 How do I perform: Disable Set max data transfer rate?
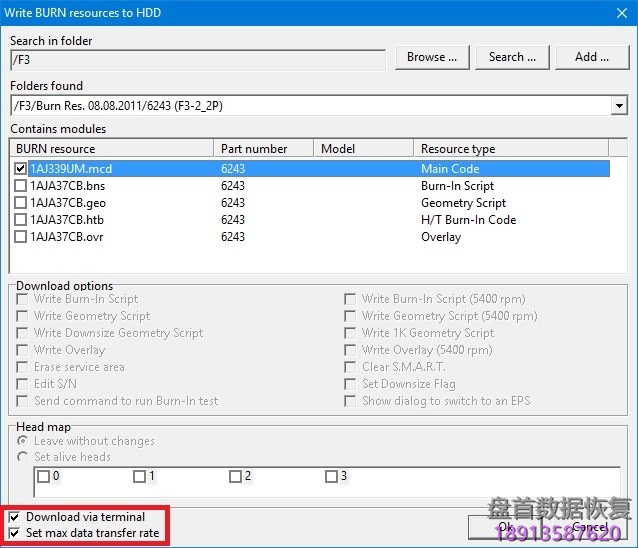[x=14, y=533]
